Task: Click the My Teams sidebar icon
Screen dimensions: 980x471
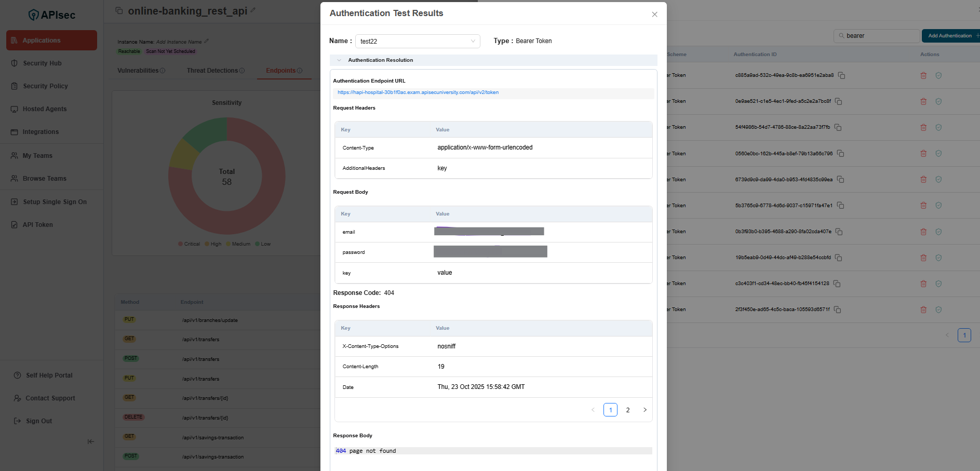Action: [15, 155]
